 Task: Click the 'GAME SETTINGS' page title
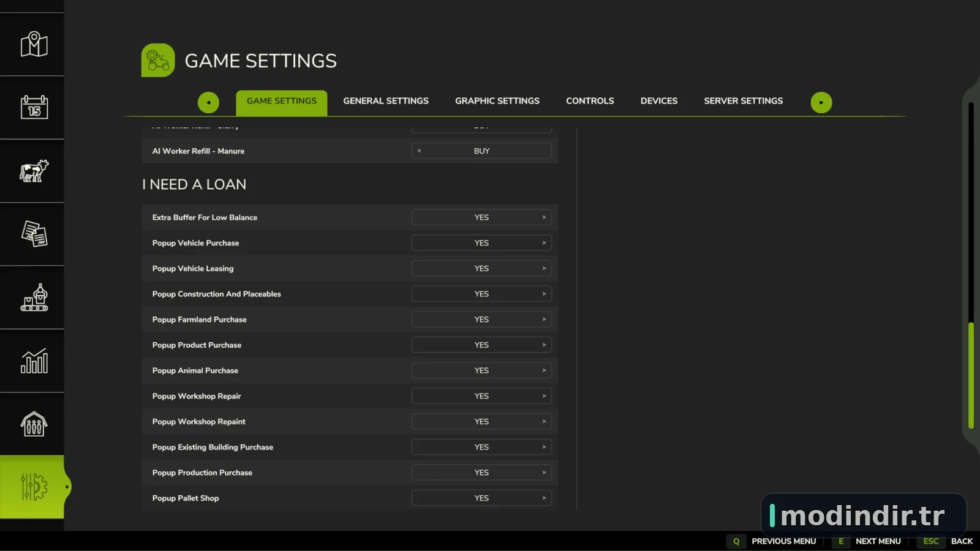click(261, 61)
